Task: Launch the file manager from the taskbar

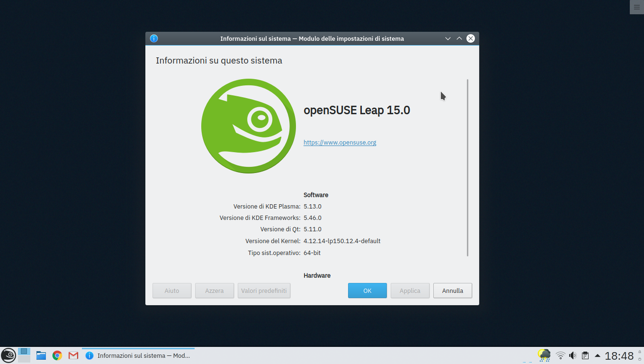Action: (x=41, y=355)
